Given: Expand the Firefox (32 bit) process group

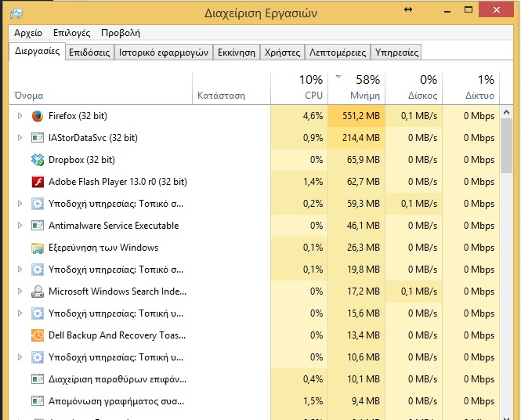Looking at the screenshot, I should click(20, 116).
